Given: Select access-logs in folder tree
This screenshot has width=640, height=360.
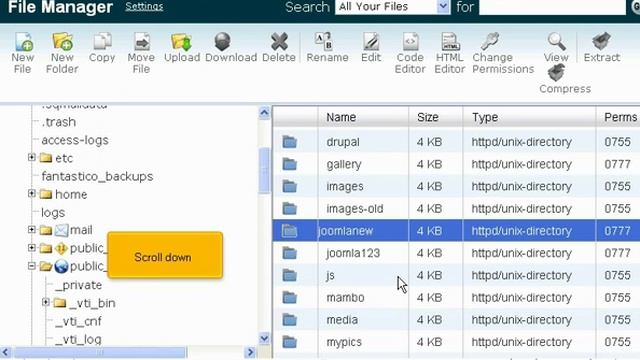Looking at the screenshot, I should click(x=75, y=140).
